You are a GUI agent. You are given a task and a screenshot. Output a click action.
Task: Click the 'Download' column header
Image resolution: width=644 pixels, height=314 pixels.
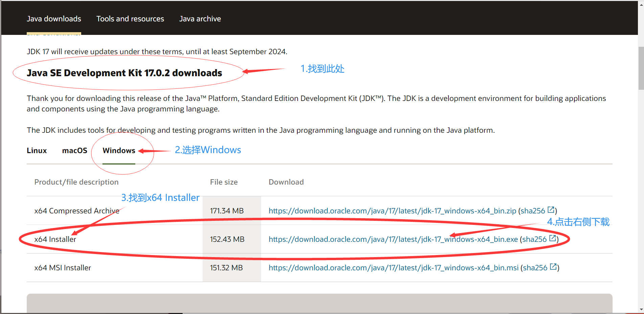coord(286,182)
